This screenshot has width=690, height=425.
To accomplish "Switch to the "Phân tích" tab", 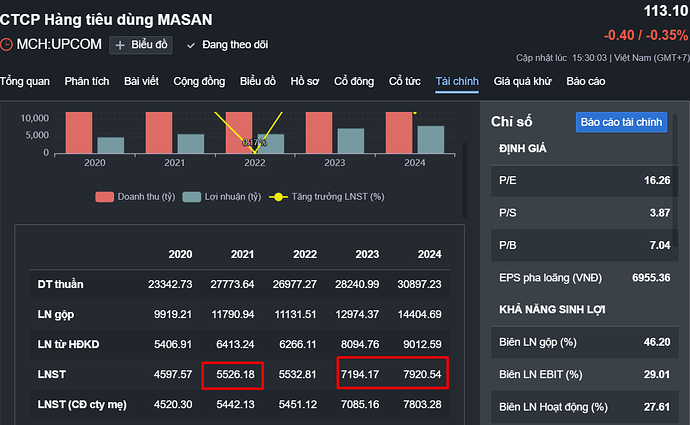I will coord(86,80).
